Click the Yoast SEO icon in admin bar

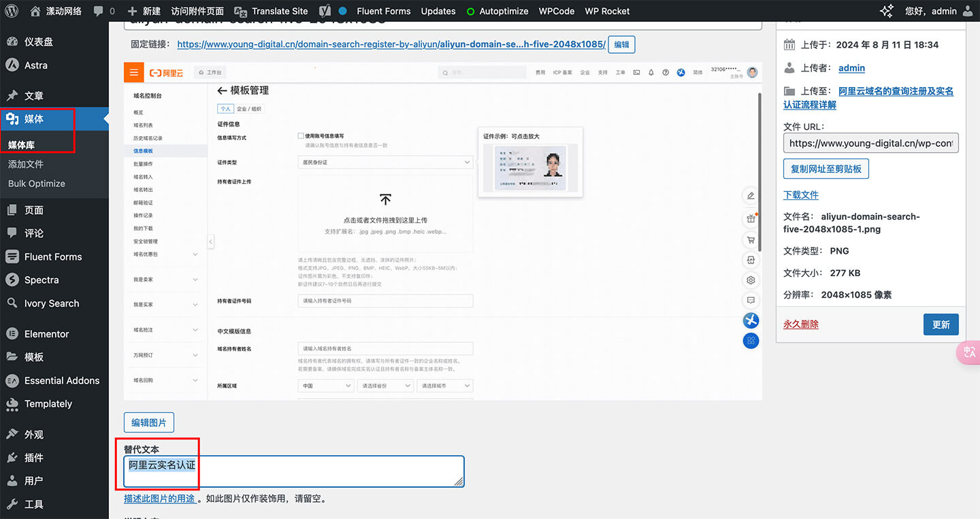point(325,11)
